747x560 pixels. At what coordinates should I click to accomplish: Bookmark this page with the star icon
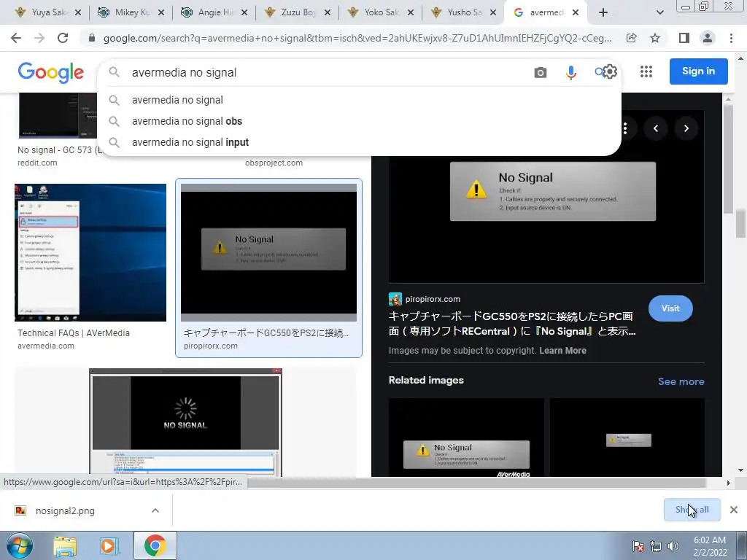click(x=655, y=38)
